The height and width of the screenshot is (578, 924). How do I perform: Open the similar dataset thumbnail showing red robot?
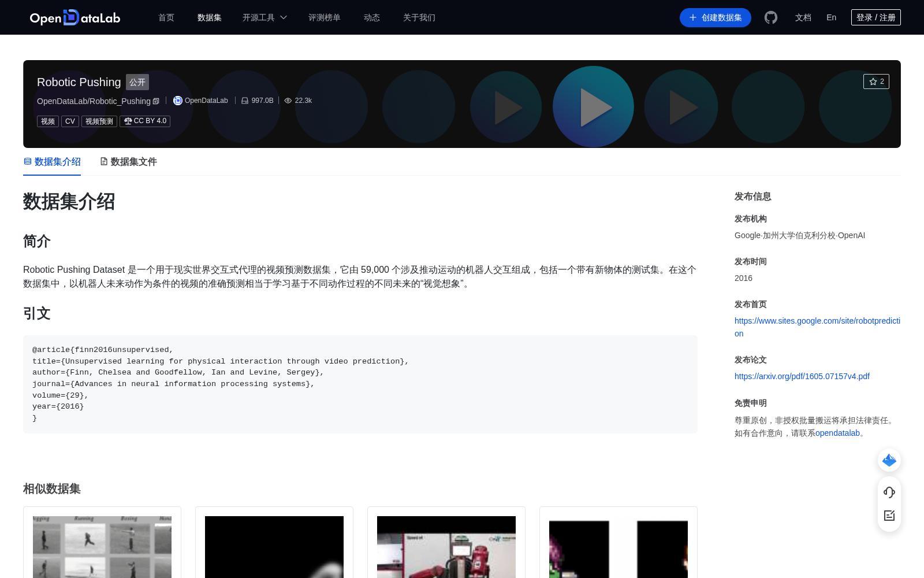(446, 547)
